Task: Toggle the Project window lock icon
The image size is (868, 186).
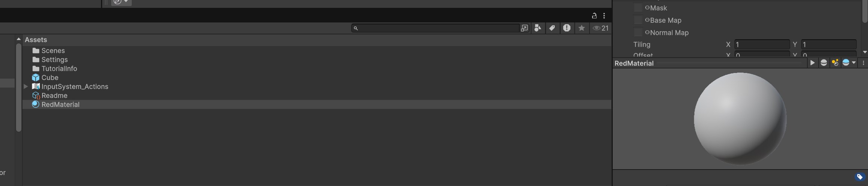Action: tap(594, 16)
